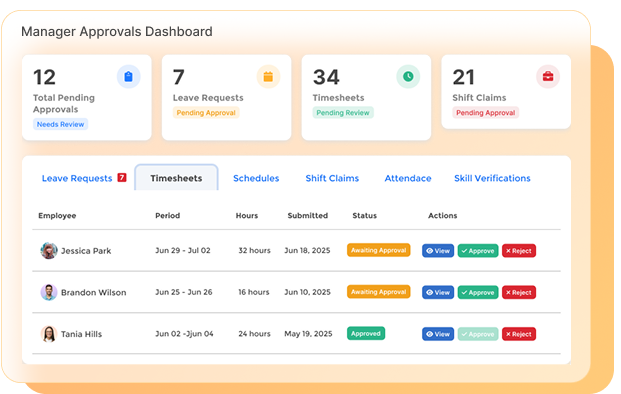Open the Skill Verifications tab
The image size is (621, 394).
[x=492, y=178]
